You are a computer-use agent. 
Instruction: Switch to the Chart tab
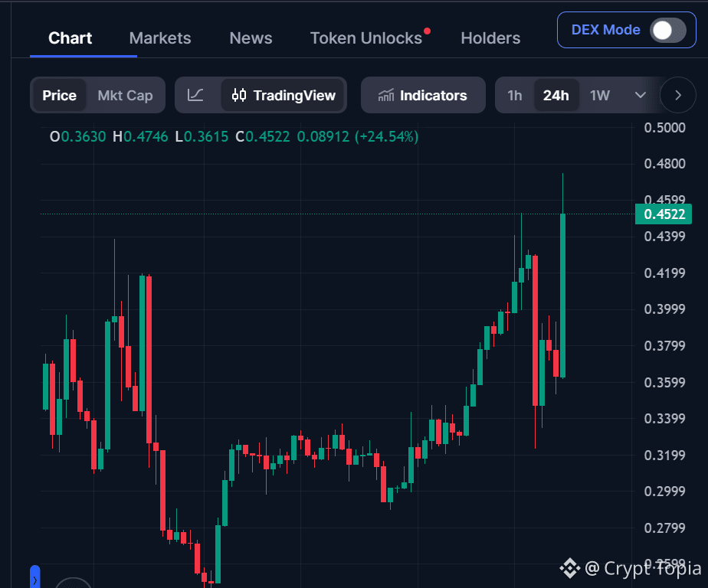[x=70, y=38]
